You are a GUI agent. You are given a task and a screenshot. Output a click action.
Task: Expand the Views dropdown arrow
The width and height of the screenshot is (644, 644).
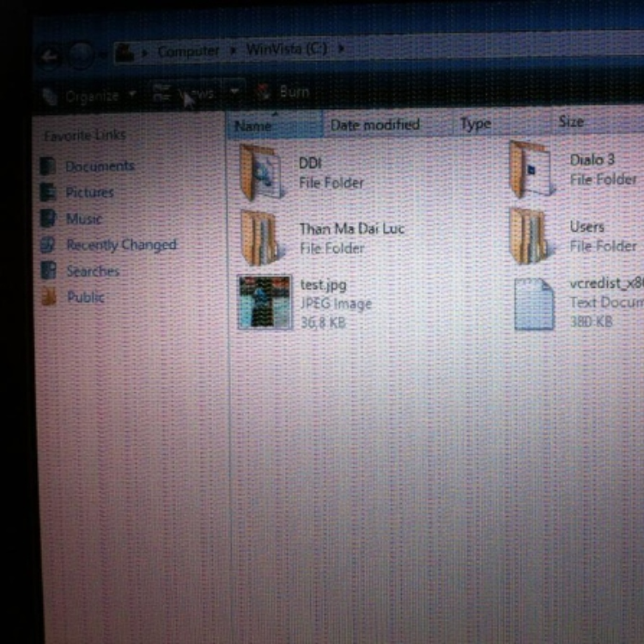point(234,91)
